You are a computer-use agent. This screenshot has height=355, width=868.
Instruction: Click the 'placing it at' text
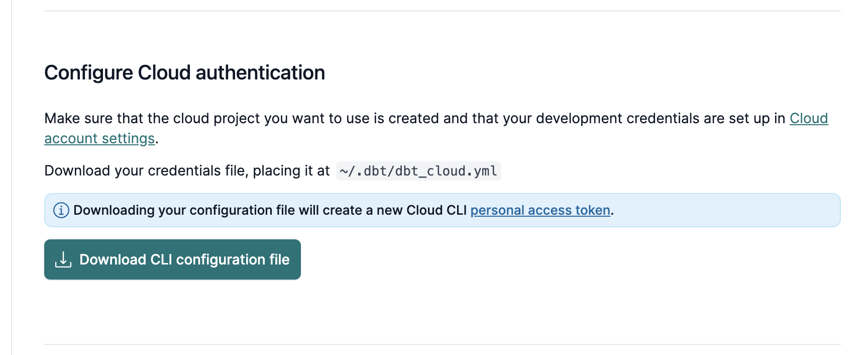pos(291,171)
